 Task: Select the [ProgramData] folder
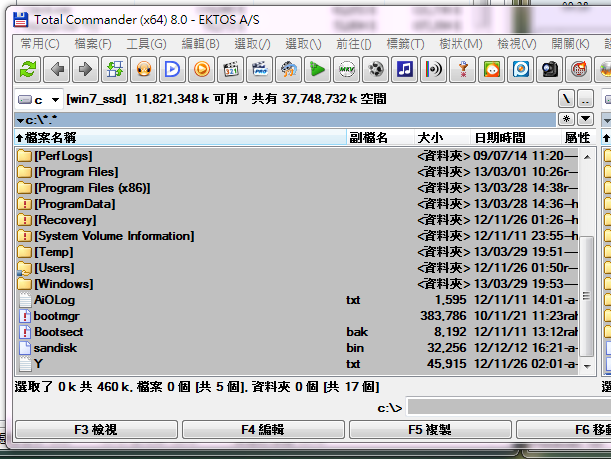click(297, 204)
